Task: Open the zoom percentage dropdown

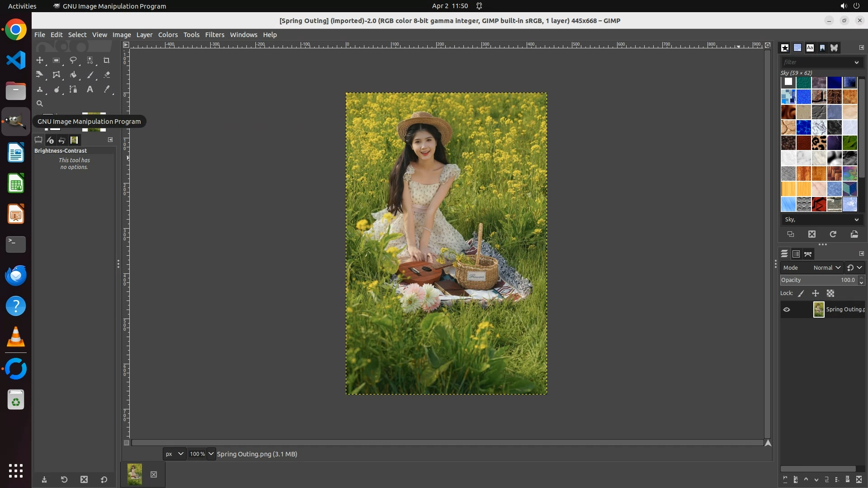Action: point(211,454)
